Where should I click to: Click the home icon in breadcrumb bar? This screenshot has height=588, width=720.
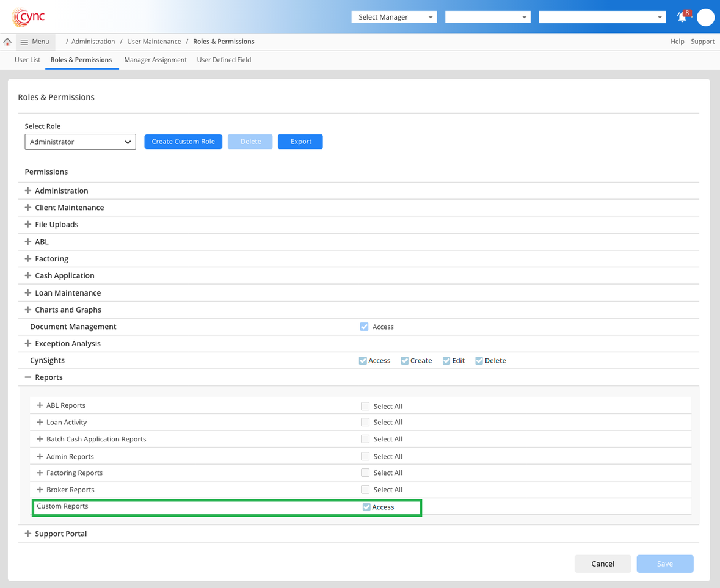pos(7,42)
